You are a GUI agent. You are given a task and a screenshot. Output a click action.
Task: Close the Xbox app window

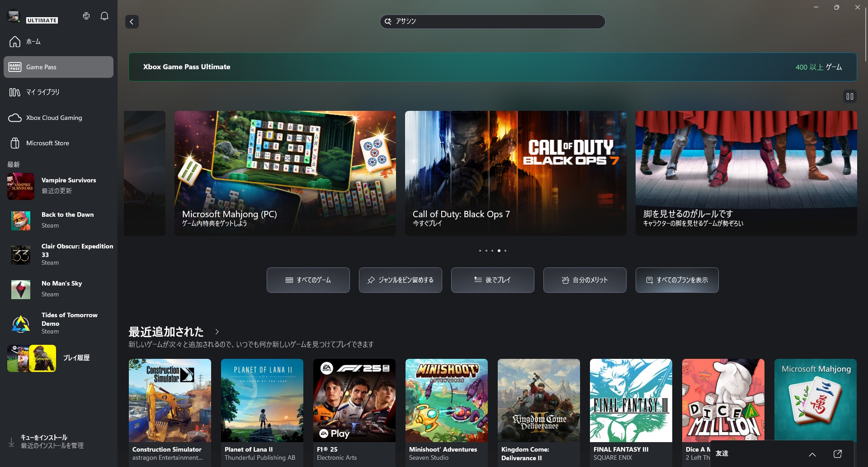click(x=858, y=7)
